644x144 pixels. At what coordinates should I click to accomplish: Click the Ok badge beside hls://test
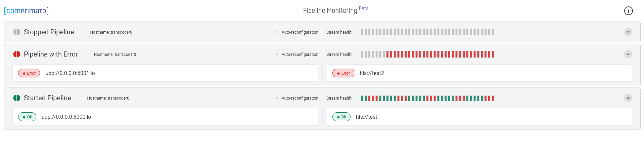pyautogui.click(x=341, y=117)
